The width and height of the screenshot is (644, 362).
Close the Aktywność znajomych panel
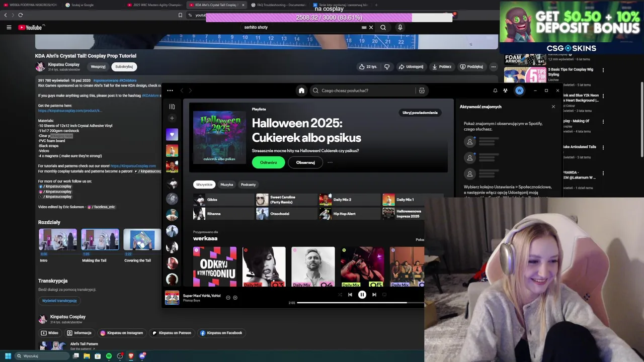(x=553, y=107)
